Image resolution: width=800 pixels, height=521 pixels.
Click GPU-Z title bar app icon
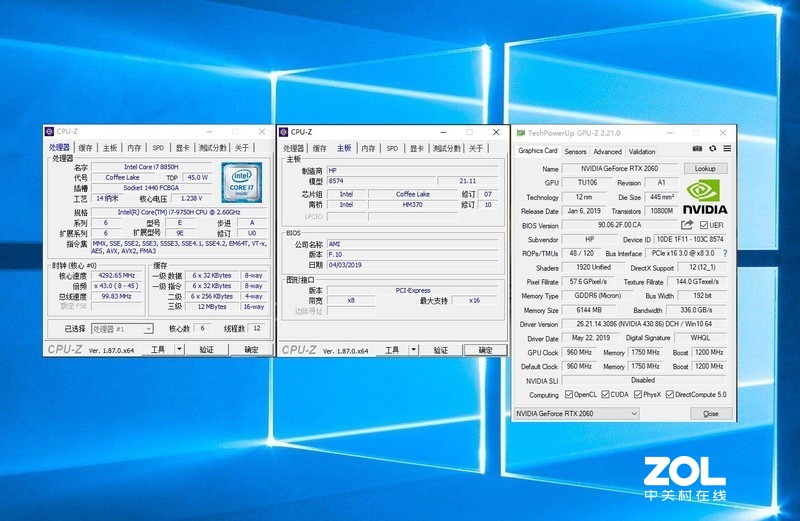tap(520, 133)
